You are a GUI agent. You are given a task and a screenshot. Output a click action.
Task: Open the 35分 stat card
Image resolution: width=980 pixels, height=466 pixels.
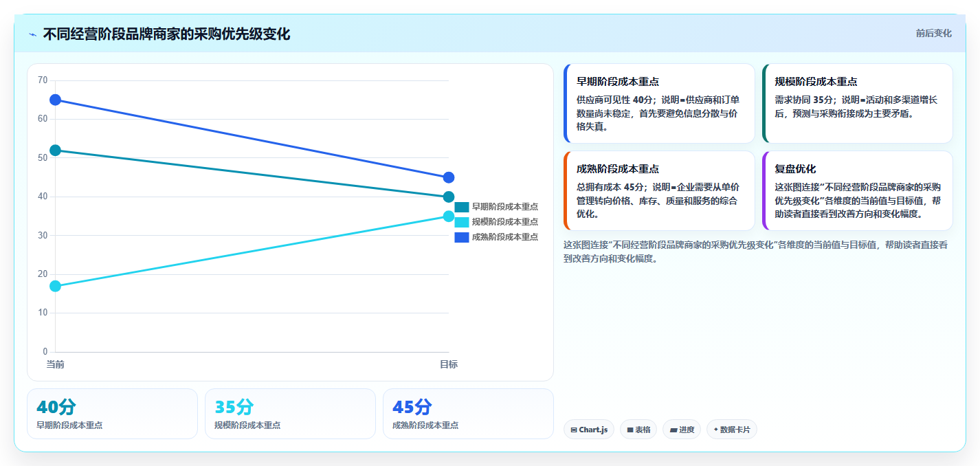pos(290,414)
